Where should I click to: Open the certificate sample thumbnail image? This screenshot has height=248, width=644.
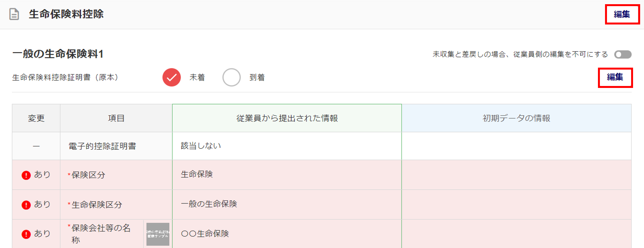point(158,234)
